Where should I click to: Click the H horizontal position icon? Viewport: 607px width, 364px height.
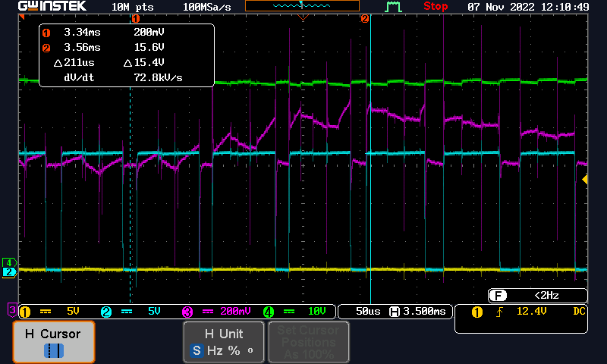[395, 312]
